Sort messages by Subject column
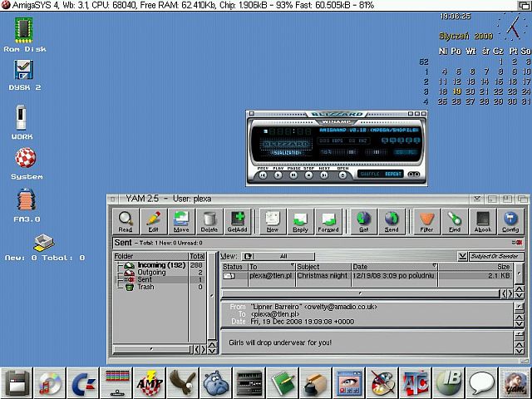The height and width of the screenshot is (399, 532). point(323,267)
